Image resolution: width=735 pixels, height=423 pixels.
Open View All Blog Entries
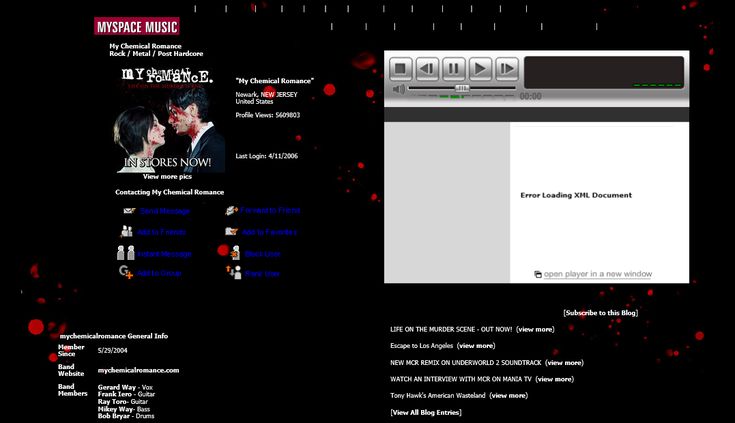point(426,412)
